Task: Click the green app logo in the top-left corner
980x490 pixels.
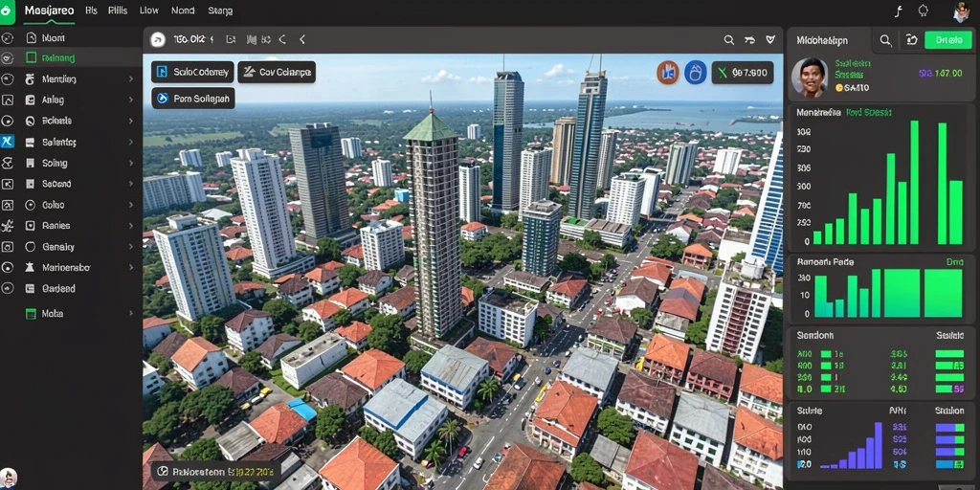Action: coord(7,11)
